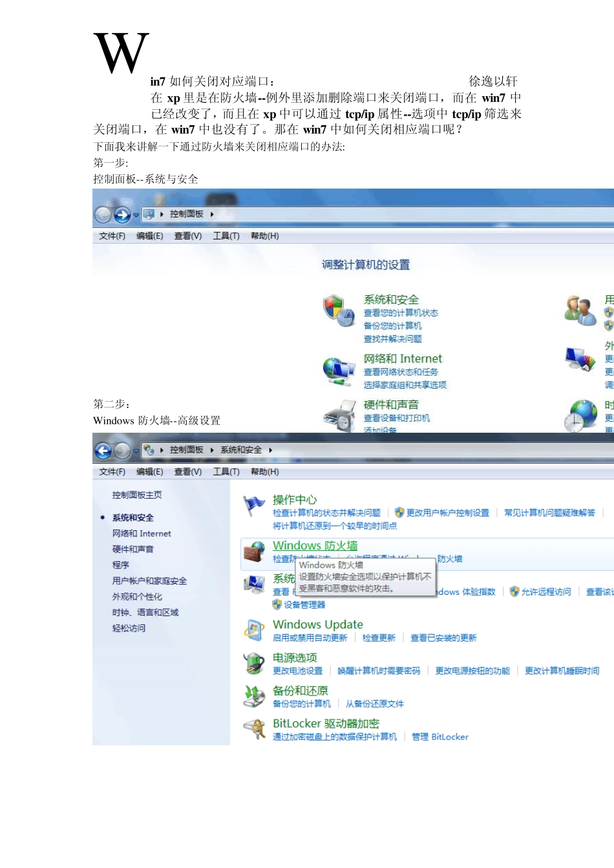The height and width of the screenshot is (868, 614).
Task: Select 程序 in the left sidebar
Action: click(x=120, y=565)
